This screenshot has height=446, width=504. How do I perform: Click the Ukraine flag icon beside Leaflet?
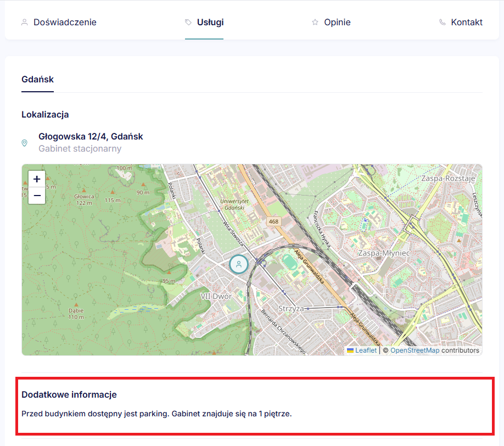pos(350,350)
